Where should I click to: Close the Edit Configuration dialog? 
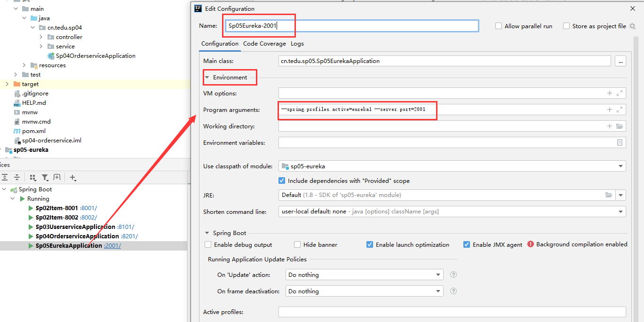[633, 8]
